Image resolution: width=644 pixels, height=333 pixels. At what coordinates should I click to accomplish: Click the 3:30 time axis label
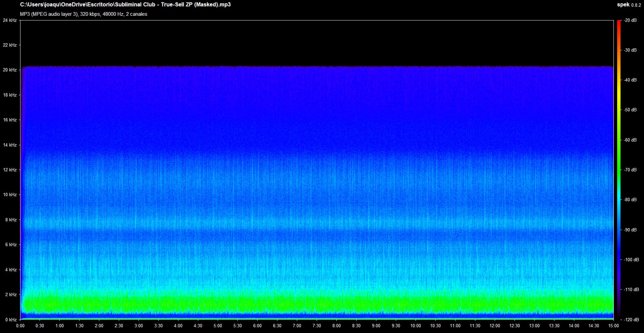[159, 326]
